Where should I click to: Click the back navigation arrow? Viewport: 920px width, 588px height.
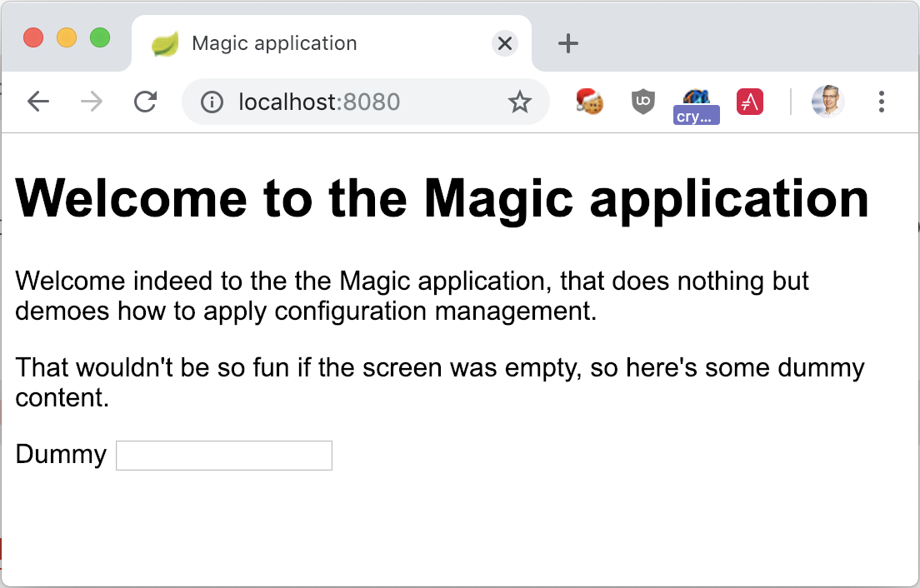tap(38, 101)
